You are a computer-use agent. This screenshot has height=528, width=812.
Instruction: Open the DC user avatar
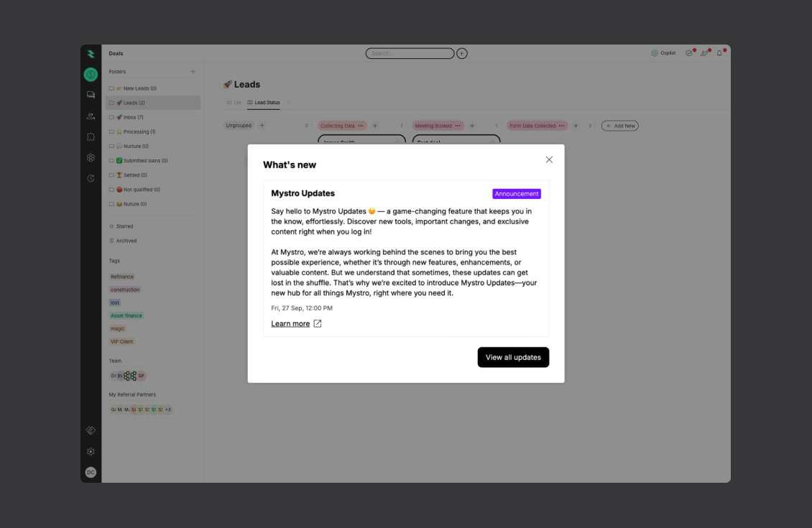[91, 472]
